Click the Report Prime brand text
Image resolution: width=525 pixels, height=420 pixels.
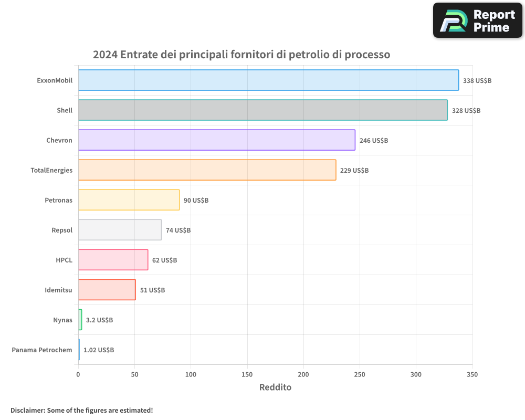tap(493, 21)
